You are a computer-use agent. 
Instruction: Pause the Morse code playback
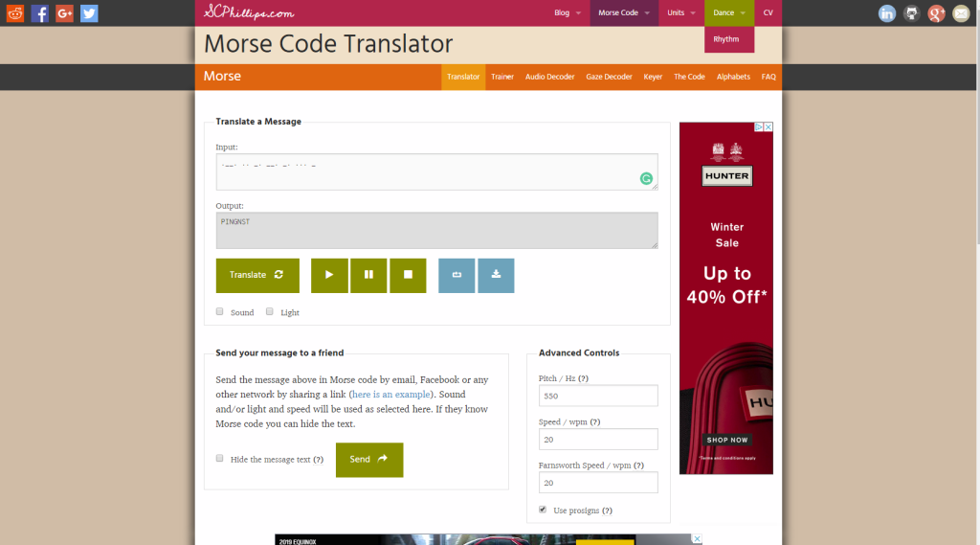pyautogui.click(x=368, y=275)
